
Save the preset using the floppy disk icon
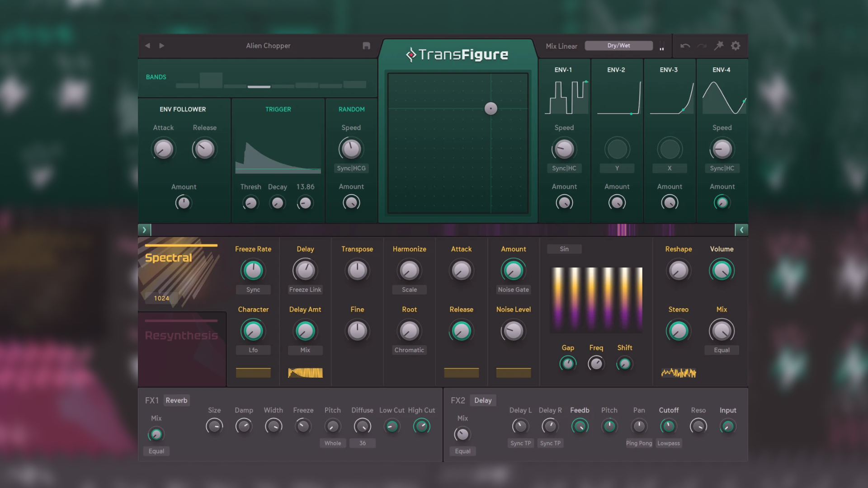pos(366,46)
